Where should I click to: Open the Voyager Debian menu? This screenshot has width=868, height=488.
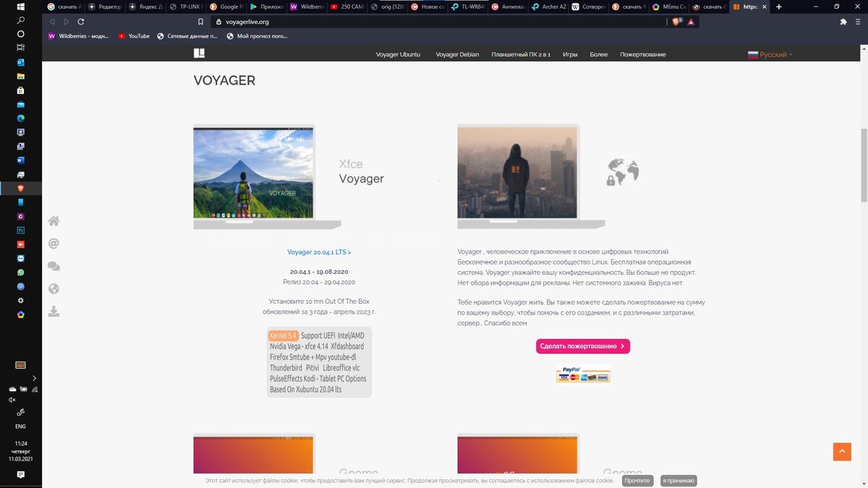pos(457,54)
